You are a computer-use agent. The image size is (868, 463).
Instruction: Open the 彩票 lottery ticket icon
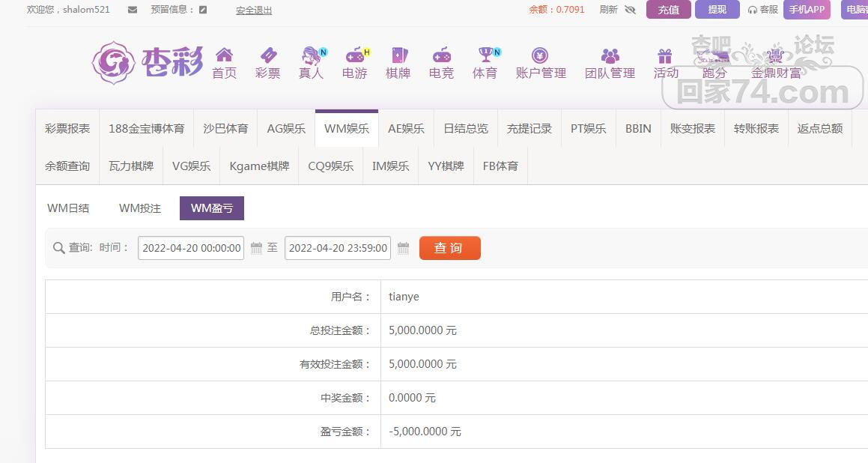[x=267, y=55]
